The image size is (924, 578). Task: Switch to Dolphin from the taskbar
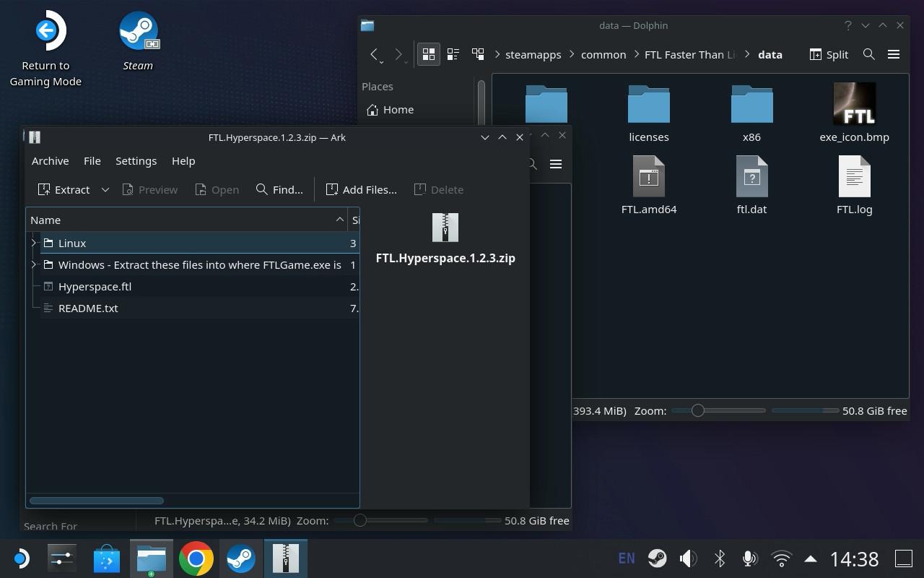151,558
